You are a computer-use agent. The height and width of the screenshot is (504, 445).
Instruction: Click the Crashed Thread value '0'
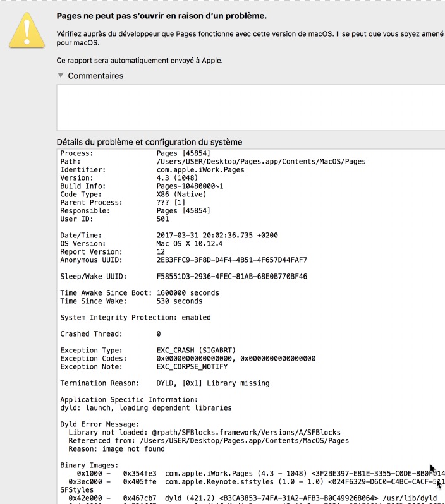pyautogui.click(x=159, y=334)
